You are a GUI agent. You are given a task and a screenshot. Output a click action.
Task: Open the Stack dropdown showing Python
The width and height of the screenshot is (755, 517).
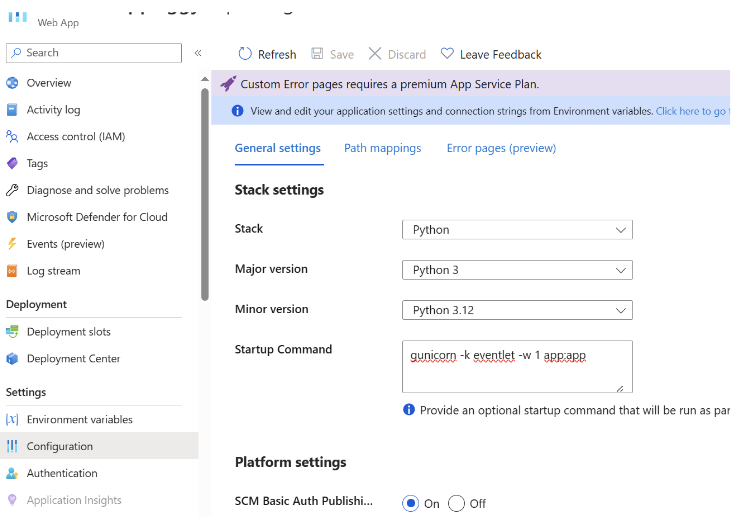[x=517, y=230]
